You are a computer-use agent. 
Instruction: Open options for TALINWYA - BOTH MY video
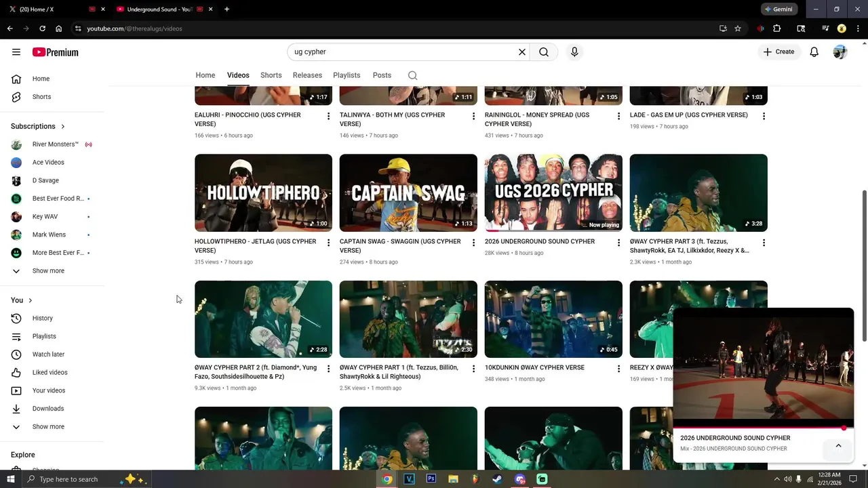click(474, 117)
